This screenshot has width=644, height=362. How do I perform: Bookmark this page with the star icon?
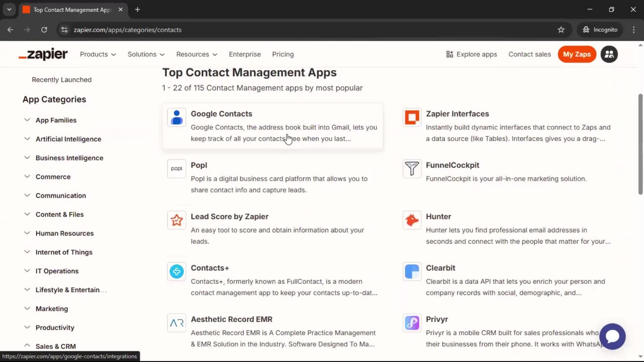click(x=561, y=30)
